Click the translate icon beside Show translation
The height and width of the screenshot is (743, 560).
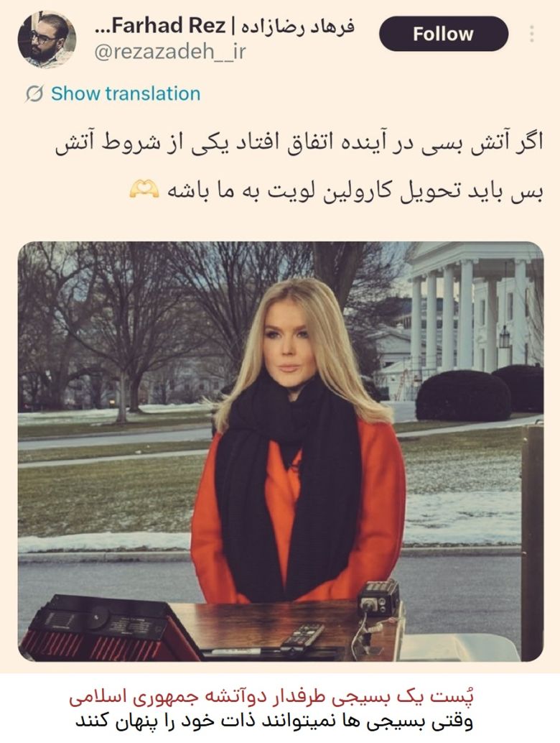(34, 94)
